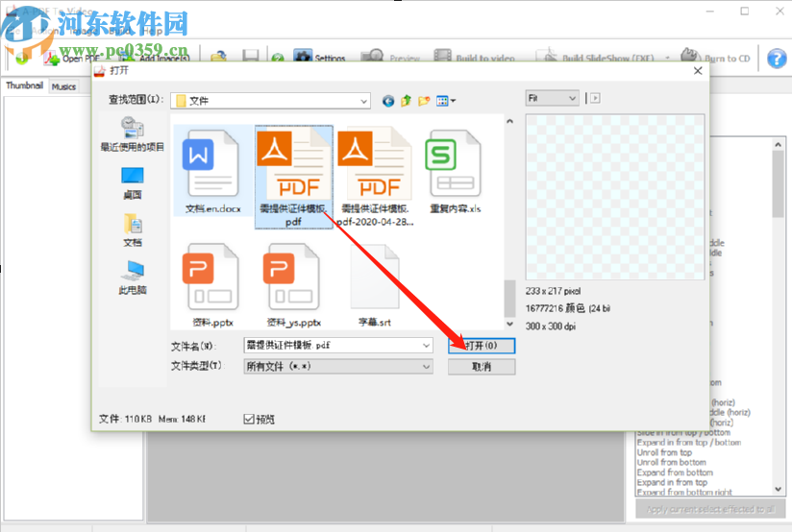
Task: Open the view menu icon dropdown
Action: pos(446,101)
